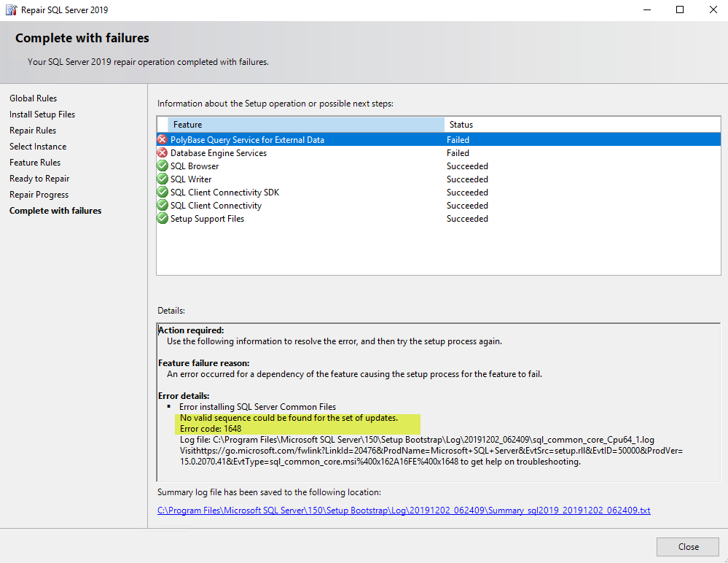Click the green icon next to Setup Support Files
This screenshot has width=728, height=563.
[162, 218]
